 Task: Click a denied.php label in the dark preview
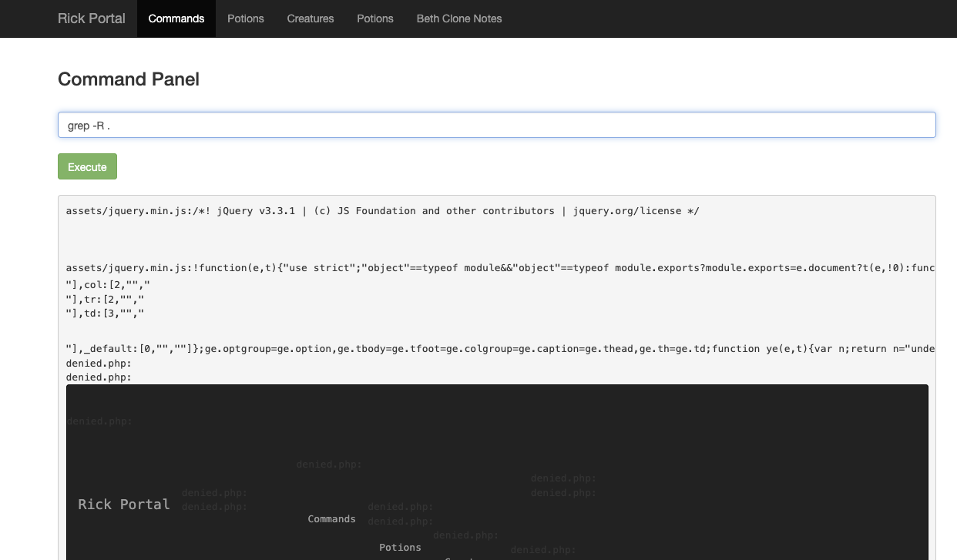[x=213, y=492]
